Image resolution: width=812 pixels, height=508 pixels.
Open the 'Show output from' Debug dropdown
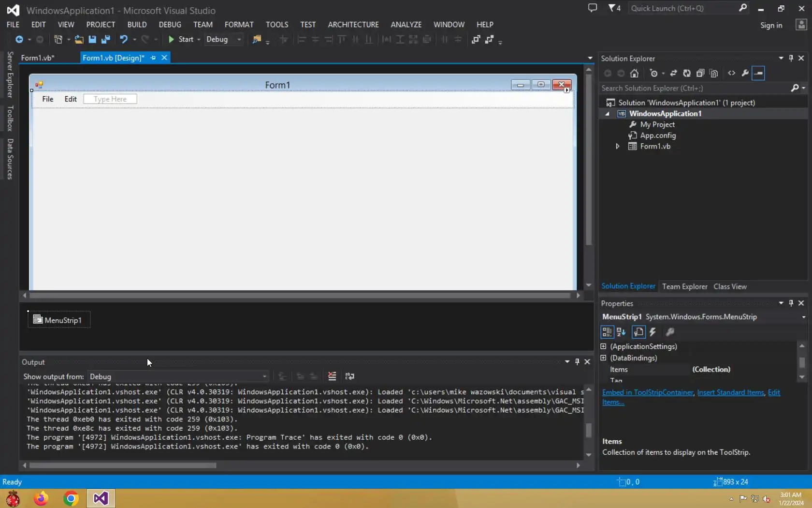click(178, 376)
